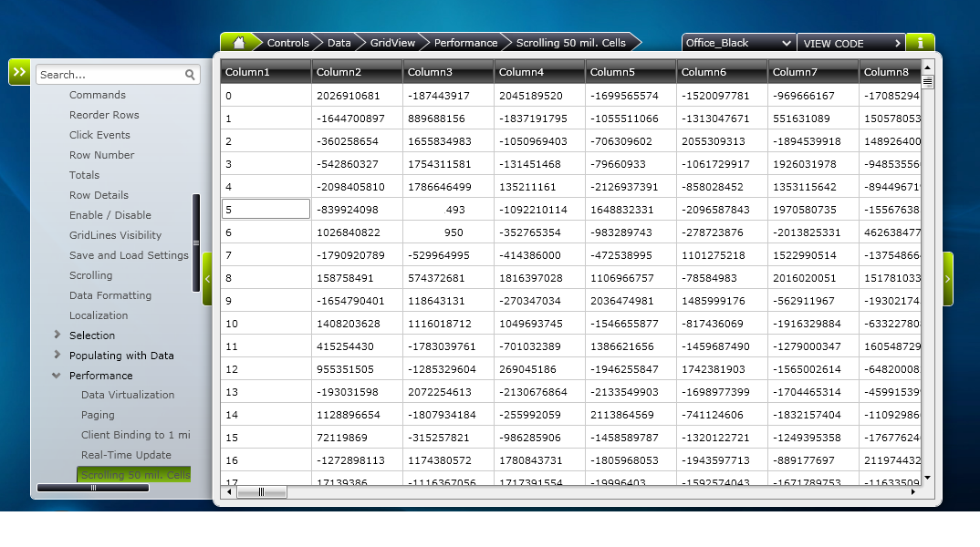This screenshot has width=980, height=547.
Task: Click the home icon in breadcrumb
Action: 238,43
